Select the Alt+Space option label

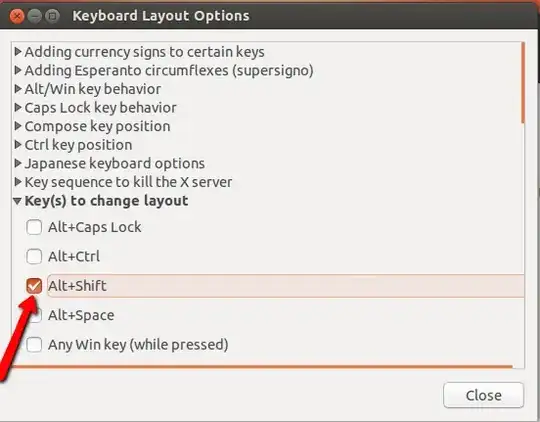[81, 315]
